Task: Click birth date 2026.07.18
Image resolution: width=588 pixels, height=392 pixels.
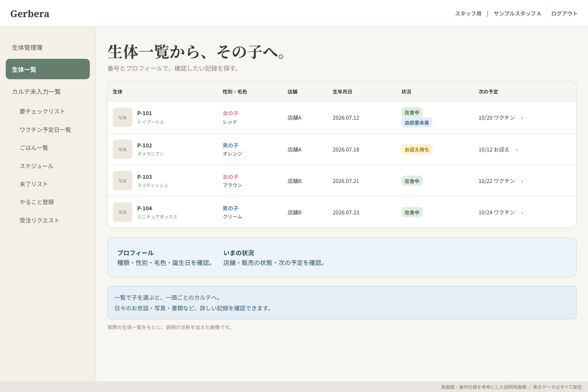Action: tap(346, 149)
